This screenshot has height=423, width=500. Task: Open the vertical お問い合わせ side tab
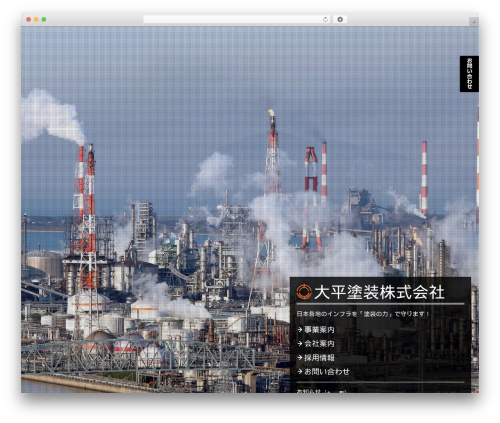[x=469, y=74]
